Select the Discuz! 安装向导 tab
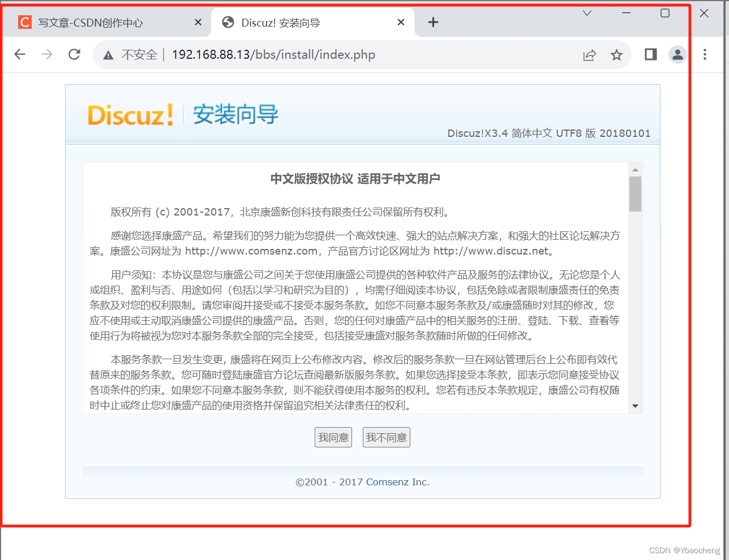This screenshot has height=560, width=729. coord(313,23)
